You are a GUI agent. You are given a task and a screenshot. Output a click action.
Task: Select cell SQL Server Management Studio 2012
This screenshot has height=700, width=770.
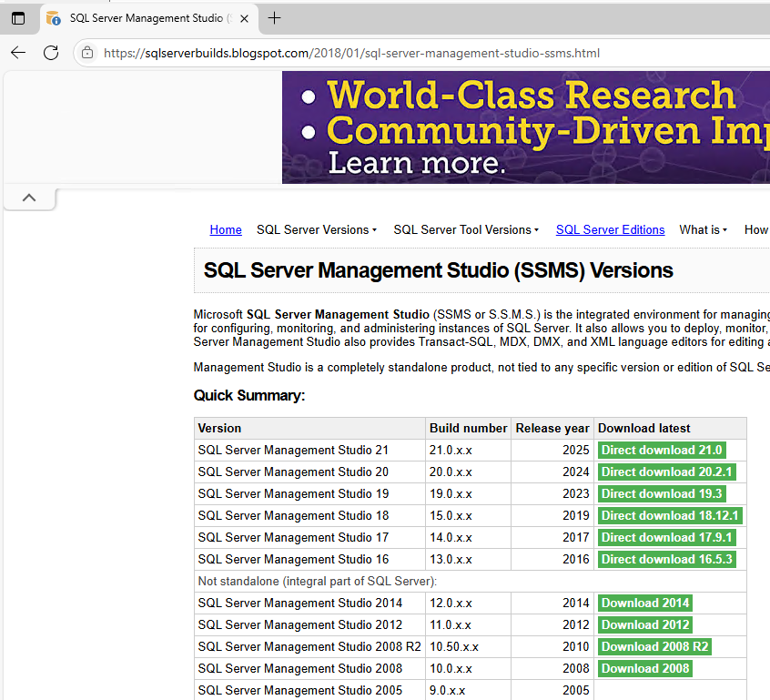309,624
